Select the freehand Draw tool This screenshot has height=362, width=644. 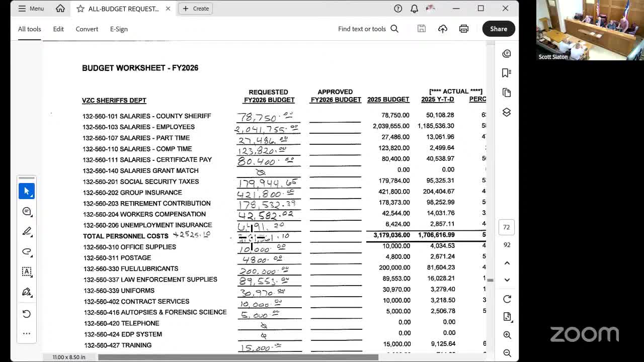[27, 252]
